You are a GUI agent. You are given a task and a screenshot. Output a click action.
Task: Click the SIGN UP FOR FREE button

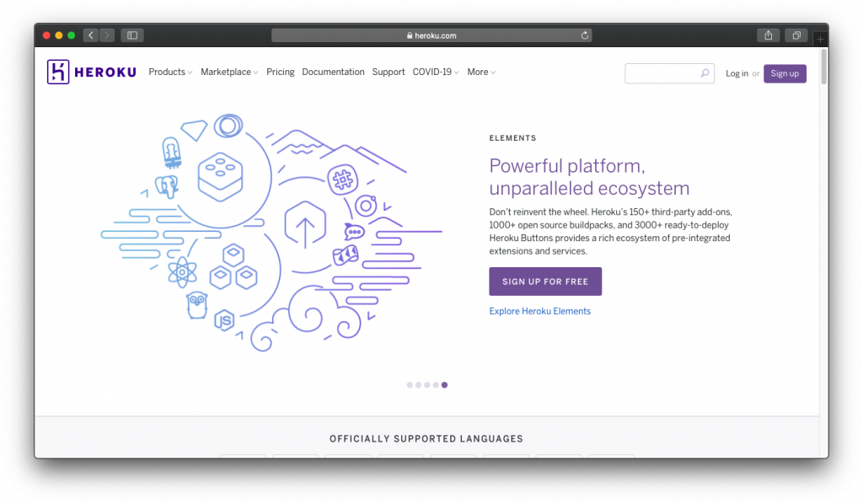(545, 281)
